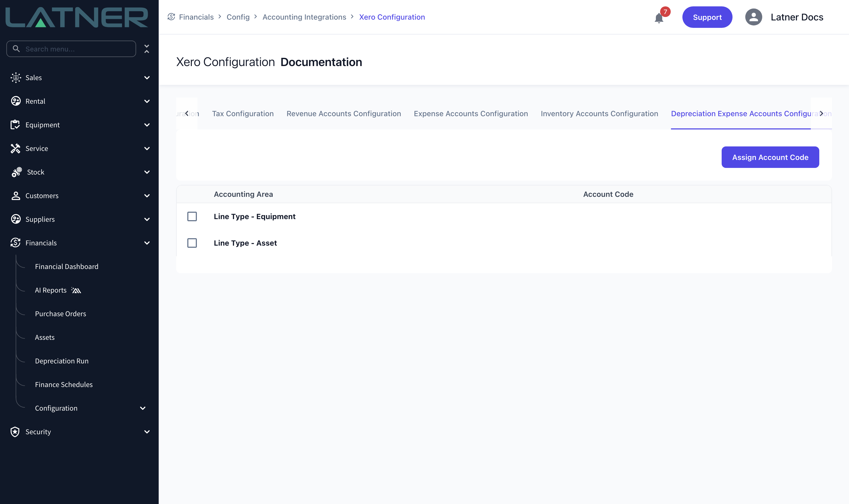This screenshot has height=504, width=849.
Task: Click the Support button
Action: tap(707, 17)
